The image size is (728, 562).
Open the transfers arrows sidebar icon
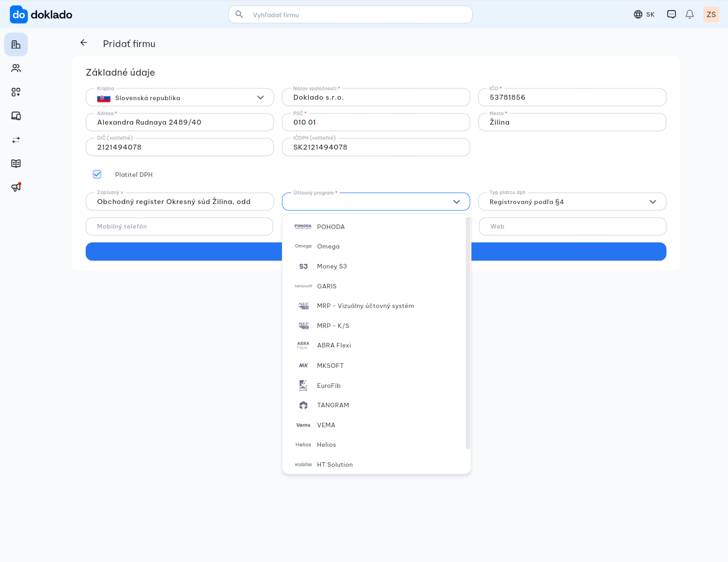pyautogui.click(x=16, y=140)
